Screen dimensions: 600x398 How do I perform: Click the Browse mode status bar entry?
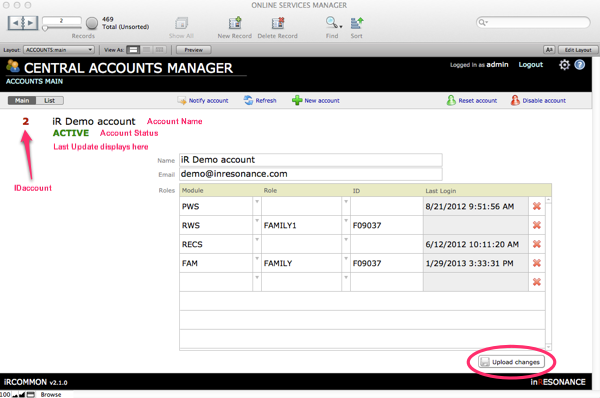tap(51, 394)
